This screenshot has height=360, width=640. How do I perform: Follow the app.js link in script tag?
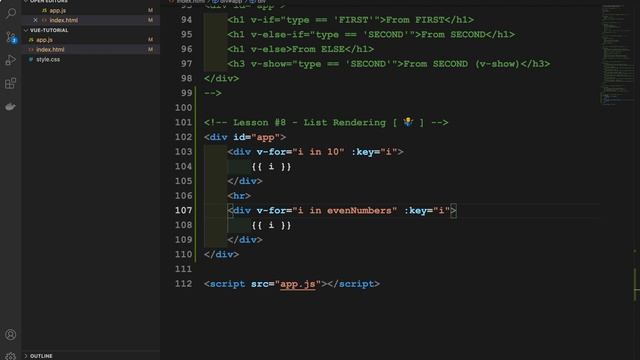pos(298,284)
